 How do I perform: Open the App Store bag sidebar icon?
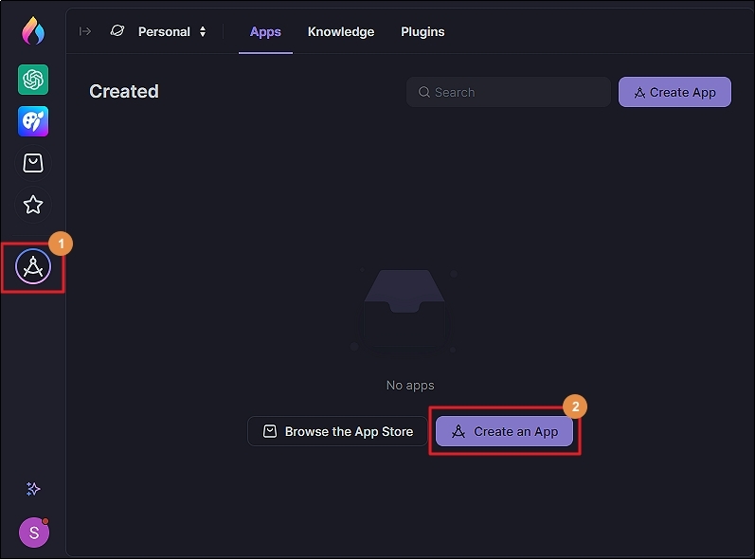[33, 163]
